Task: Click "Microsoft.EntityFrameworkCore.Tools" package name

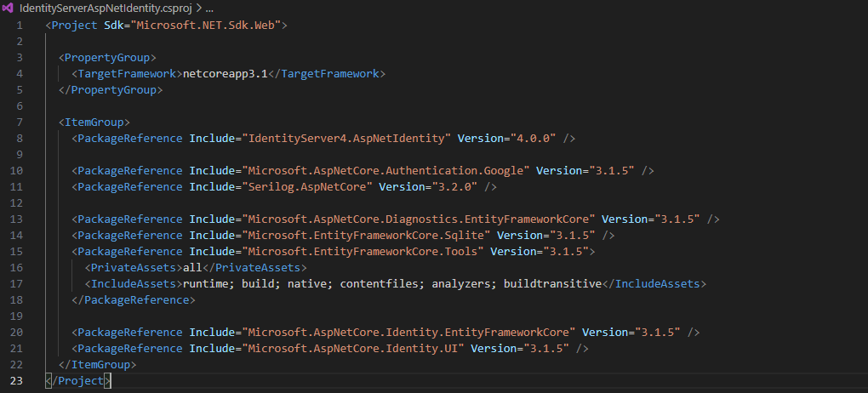Action: pos(363,251)
